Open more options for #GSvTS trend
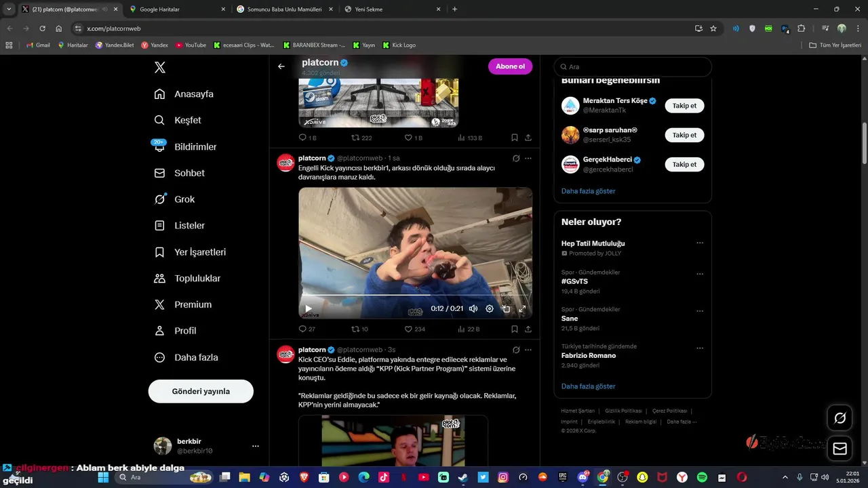868x488 pixels. click(700, 274)
